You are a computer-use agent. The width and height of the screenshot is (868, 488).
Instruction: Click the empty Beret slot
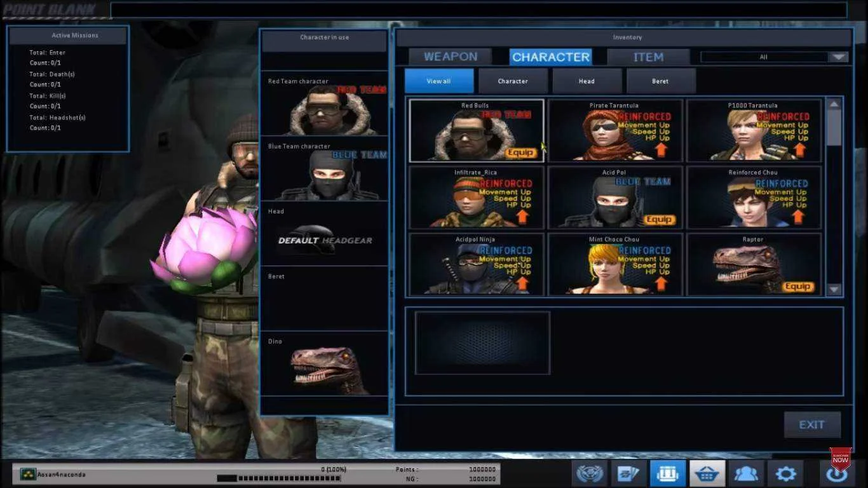[x=324, y=300]
